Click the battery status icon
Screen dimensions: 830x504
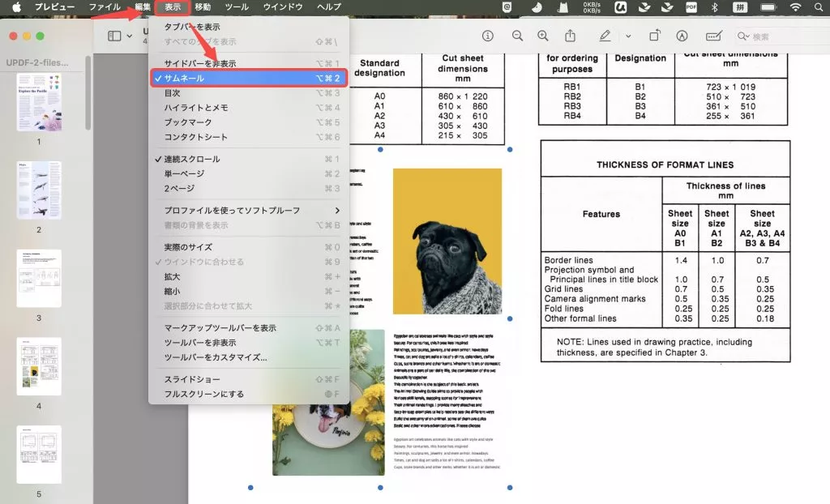pos(768,6)
